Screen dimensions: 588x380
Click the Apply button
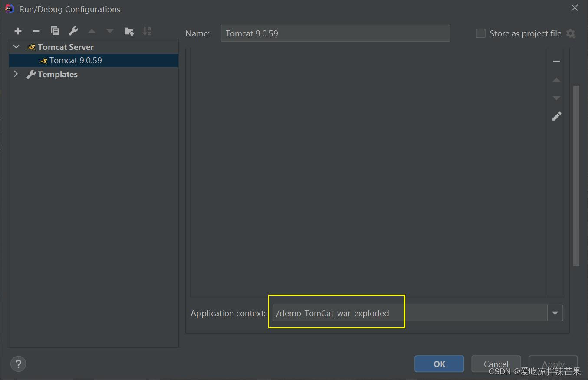[553, 364]
